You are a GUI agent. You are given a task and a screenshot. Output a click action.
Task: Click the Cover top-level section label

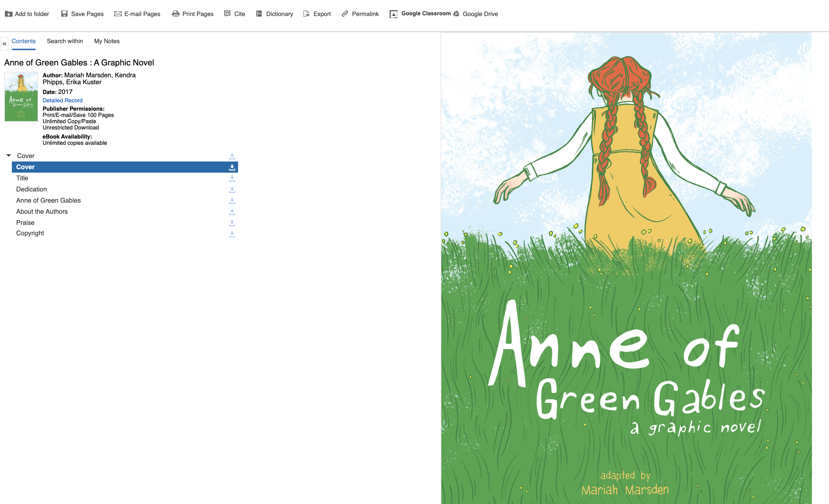pyautogui.click(x=26, y=156)
